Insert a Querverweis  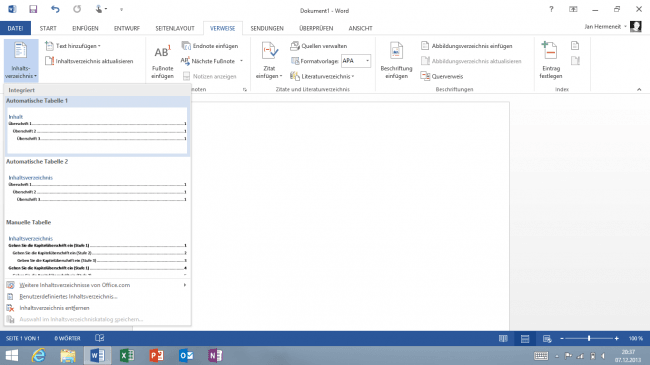point(442,76)
